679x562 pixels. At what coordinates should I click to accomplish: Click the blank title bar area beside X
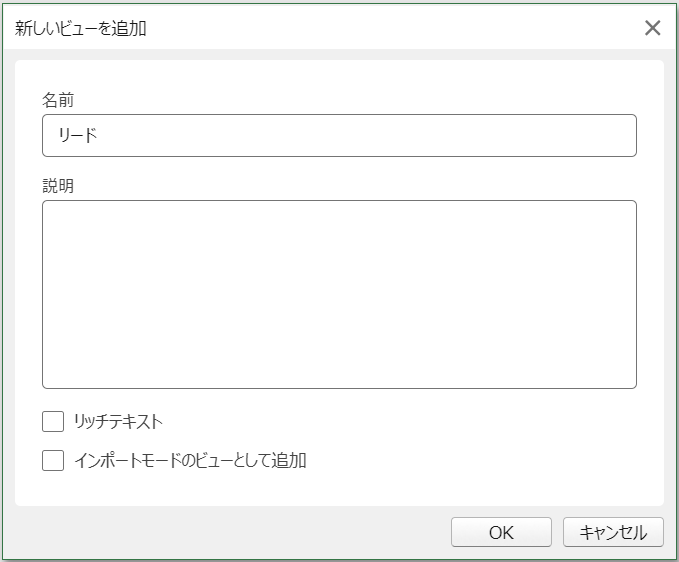pyautogui.click(x=390, y=28)
